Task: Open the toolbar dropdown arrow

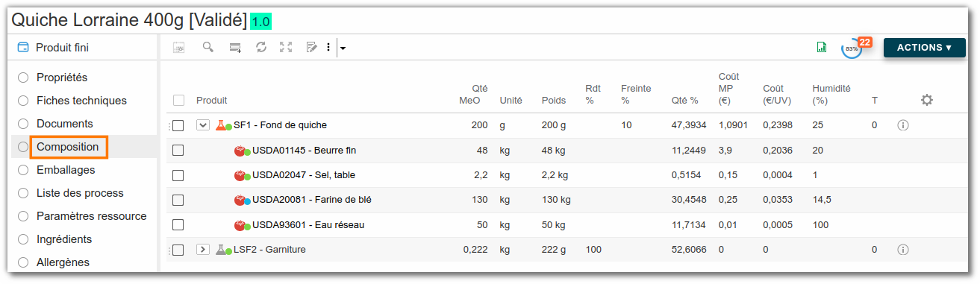Action: point(343,48)
